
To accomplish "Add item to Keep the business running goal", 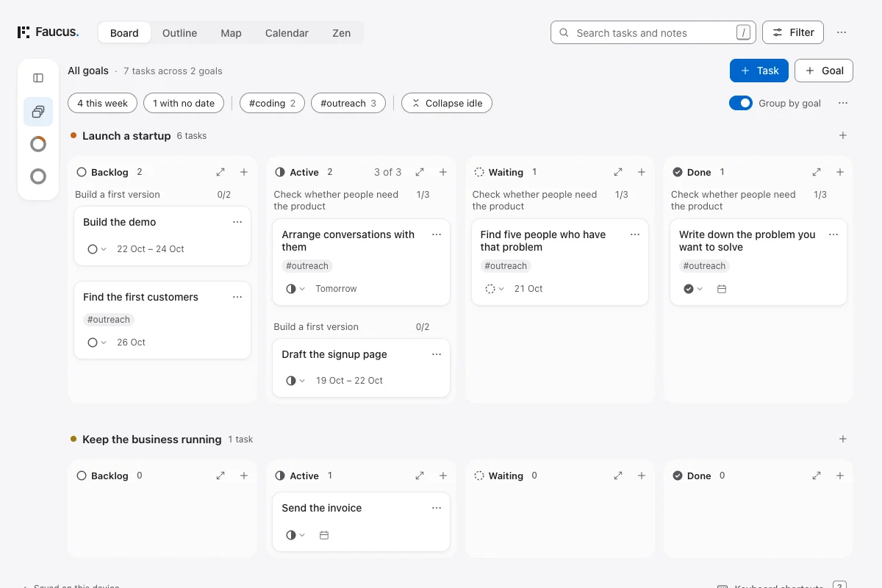I will click(843, 439).
